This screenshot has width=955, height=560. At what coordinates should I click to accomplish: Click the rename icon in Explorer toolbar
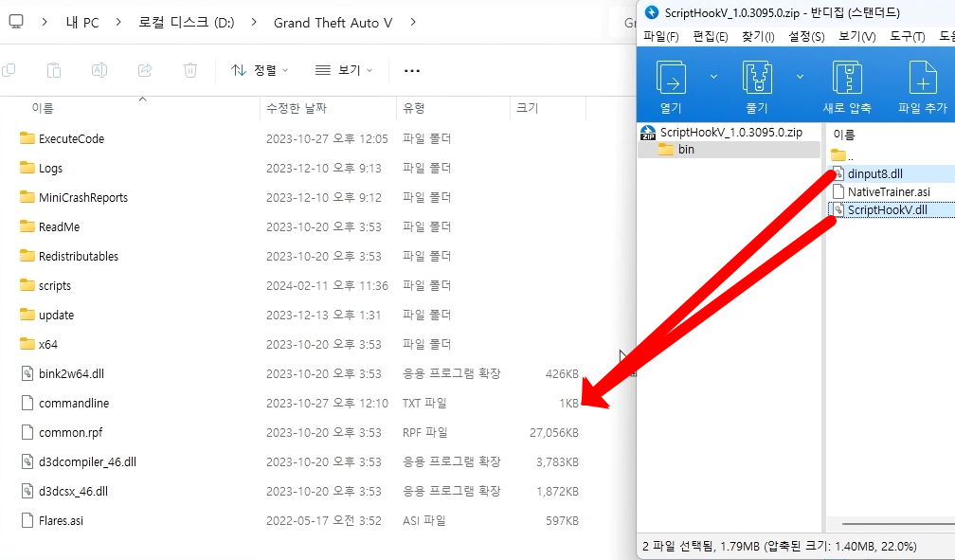pos(99,70)
